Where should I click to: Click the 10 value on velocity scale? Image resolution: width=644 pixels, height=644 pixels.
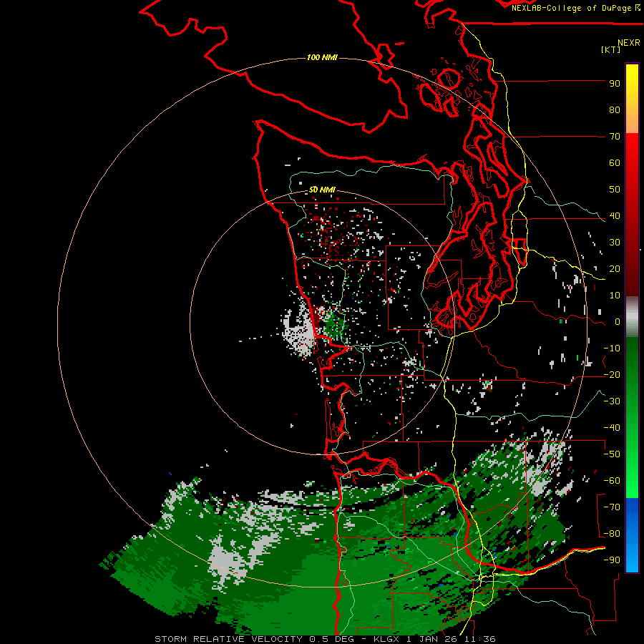615,296
